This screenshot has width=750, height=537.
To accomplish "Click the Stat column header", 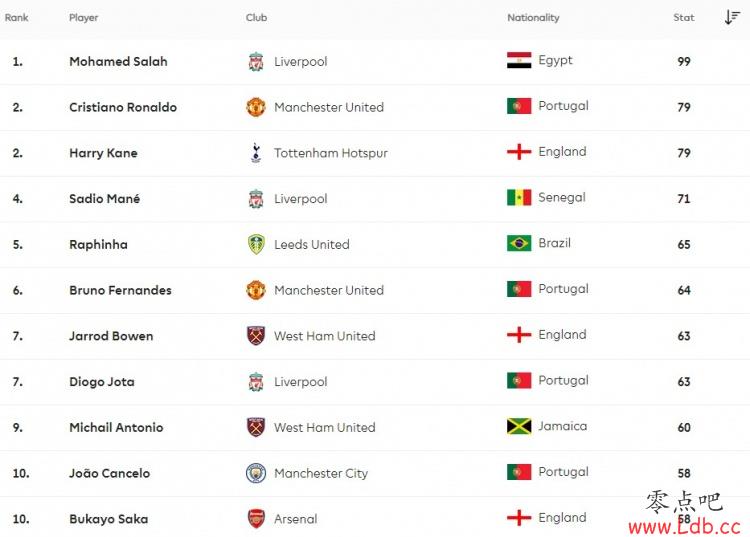I will point(684,18).
